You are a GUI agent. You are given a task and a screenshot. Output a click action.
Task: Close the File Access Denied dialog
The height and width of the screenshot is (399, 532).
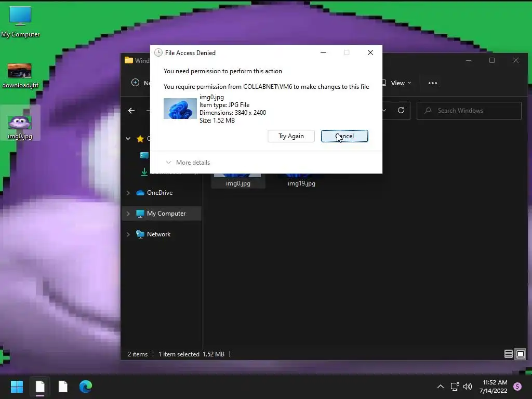click(x=370, y=52)
